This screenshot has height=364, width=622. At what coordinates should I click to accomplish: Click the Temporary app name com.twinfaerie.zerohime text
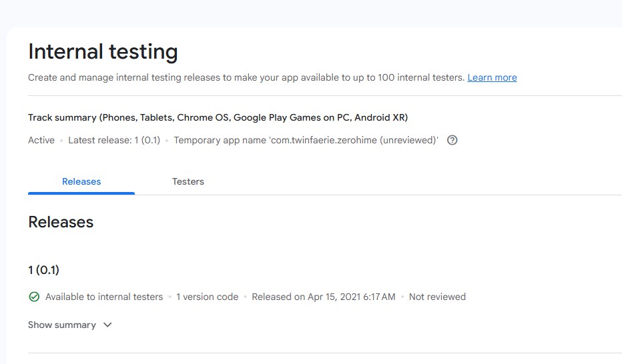click(306, 140)
